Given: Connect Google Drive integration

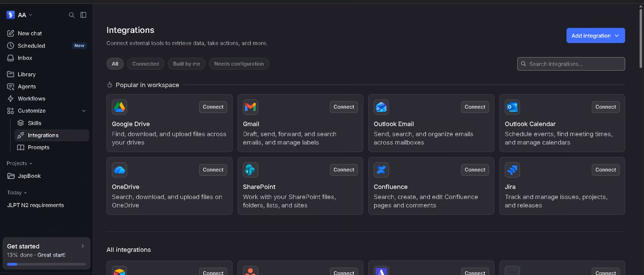Looking at the screenshot, I should (213, 107).
